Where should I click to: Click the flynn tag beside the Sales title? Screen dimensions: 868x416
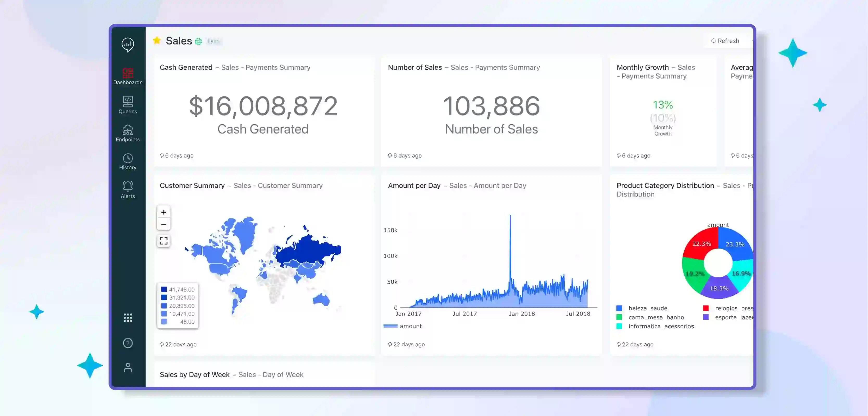tap(213, 41)
